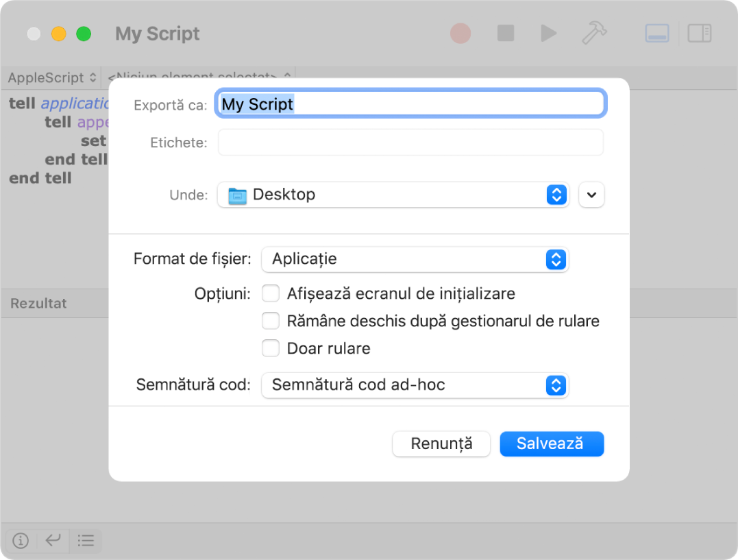
Task: Click the Record script icon
Action: [460, 33]
